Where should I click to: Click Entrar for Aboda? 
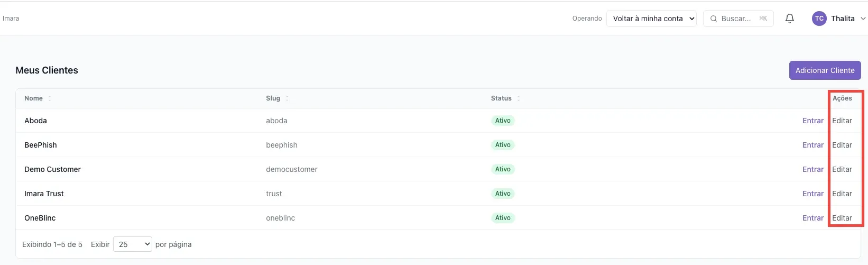coord(813,121)
